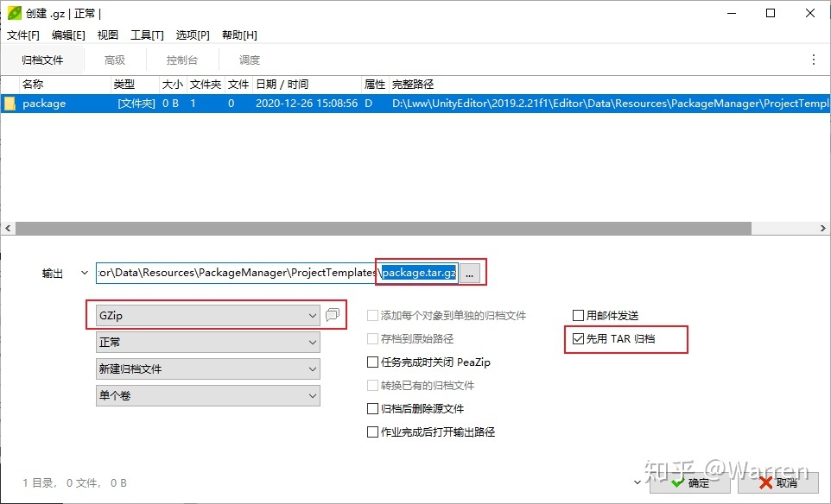Screen dimensions: 831x504
Task: Click the output path input field
Action: [x=277, y=273]
